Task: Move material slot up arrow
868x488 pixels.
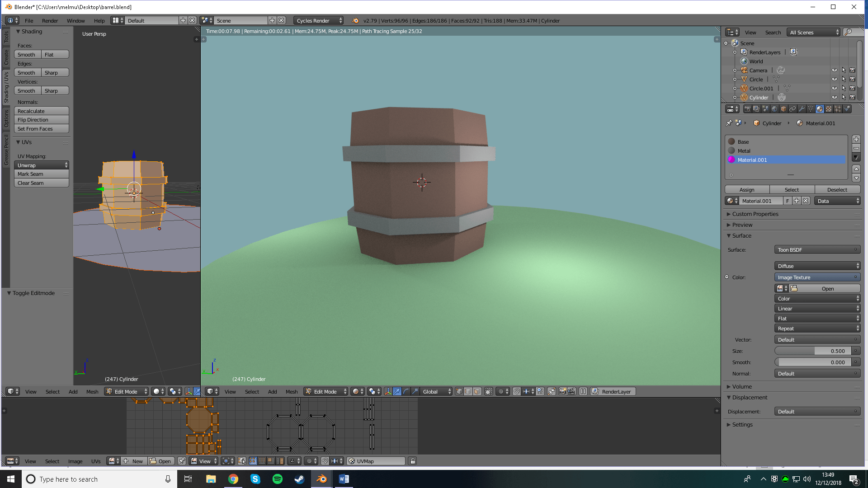Action: [856, 169]
